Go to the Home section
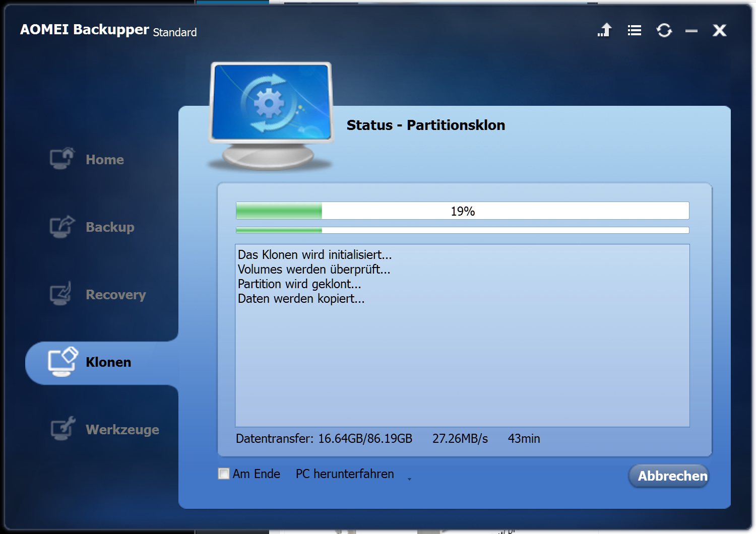 [105, 160]
